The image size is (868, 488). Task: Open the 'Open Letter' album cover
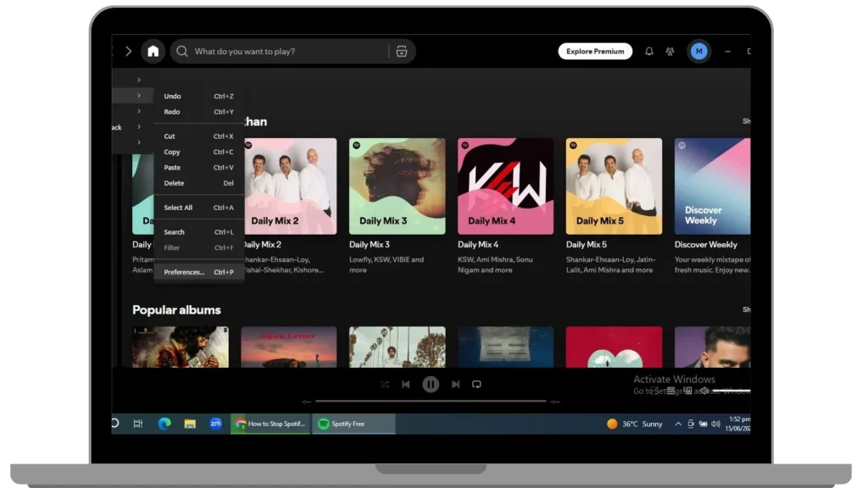[288, 347]
